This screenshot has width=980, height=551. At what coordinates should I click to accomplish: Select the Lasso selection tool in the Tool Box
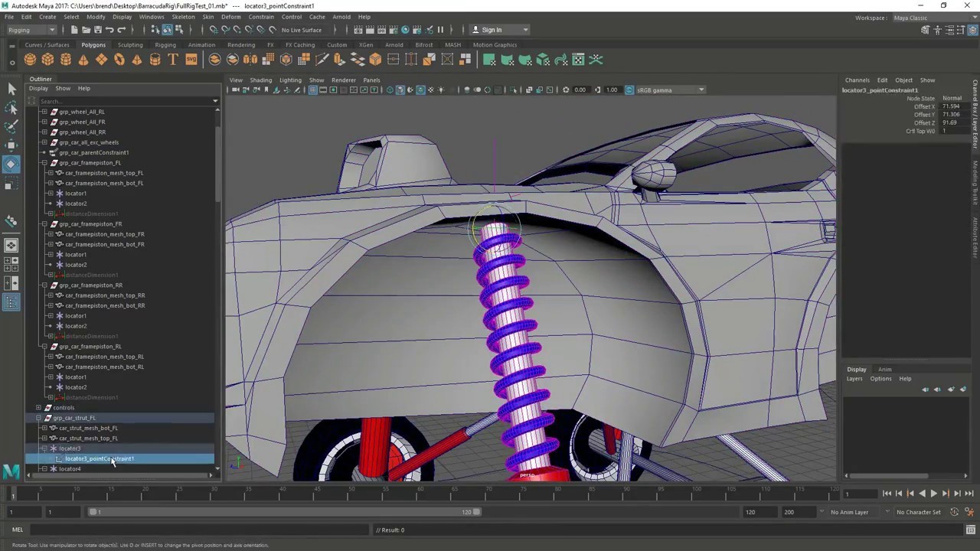pyautogui.click(x=11, y=108)
